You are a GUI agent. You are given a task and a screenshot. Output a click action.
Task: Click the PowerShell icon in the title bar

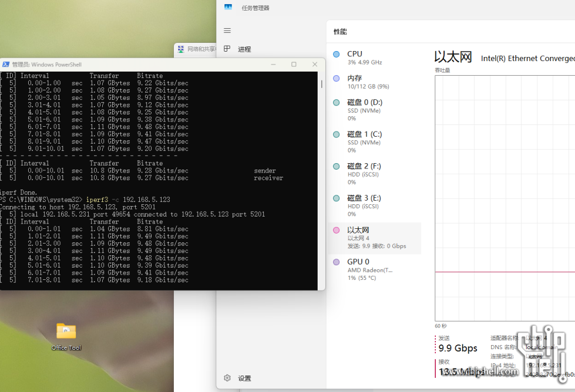coord(6,65)
